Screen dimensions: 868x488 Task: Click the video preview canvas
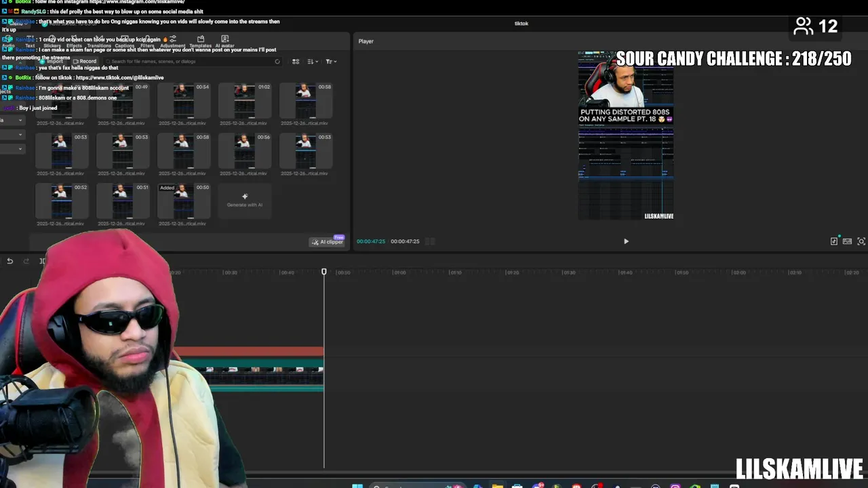click(x=626, y=136)
